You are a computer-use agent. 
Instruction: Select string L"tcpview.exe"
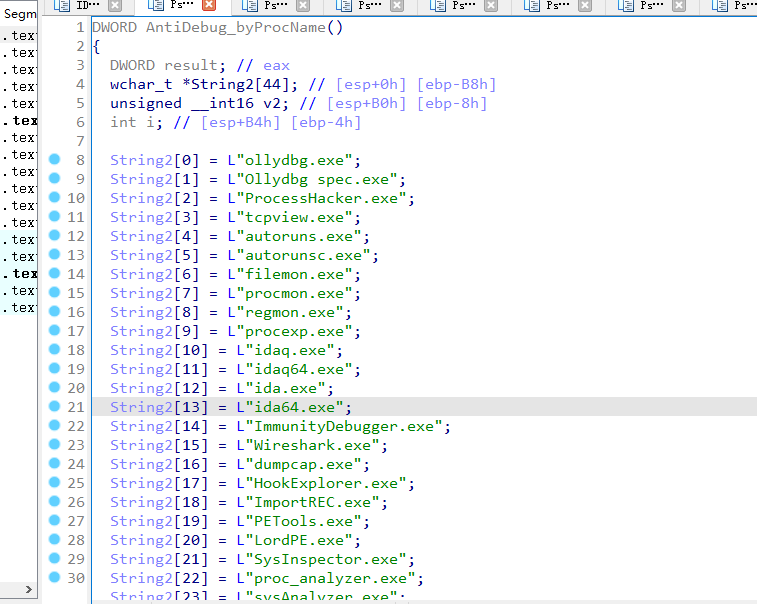[289, 217]
